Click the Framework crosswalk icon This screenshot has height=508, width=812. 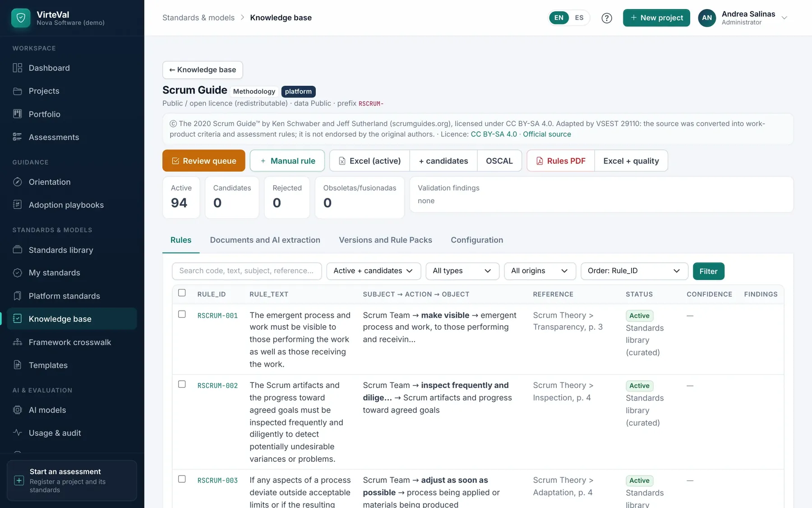click(x=18, y=342)
